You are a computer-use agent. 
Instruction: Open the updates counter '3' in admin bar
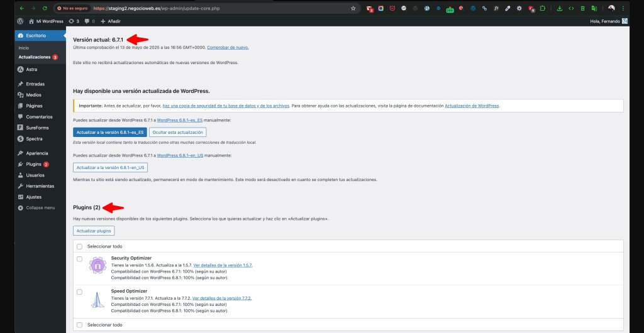click(74, 21)
